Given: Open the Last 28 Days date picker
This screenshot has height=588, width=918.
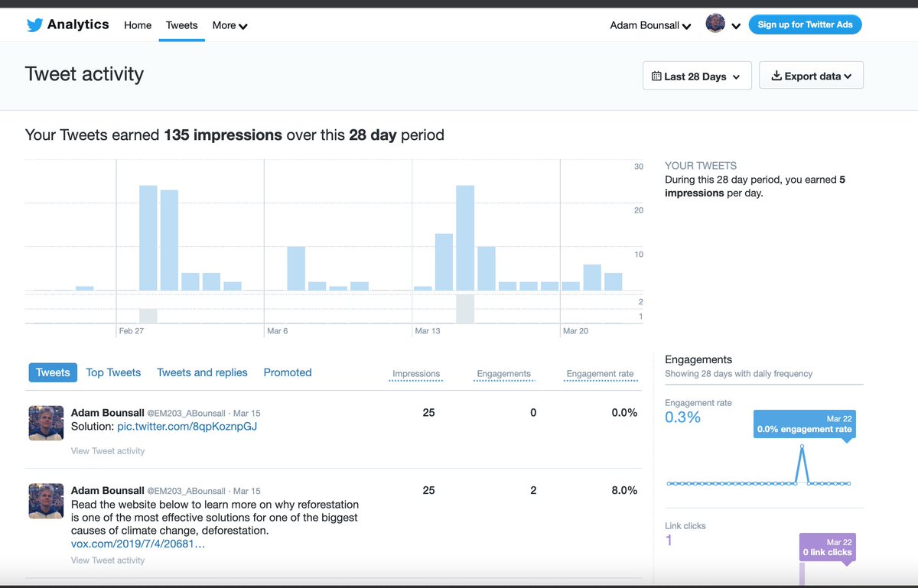Looking at the screenshot, I should [697, 76].
